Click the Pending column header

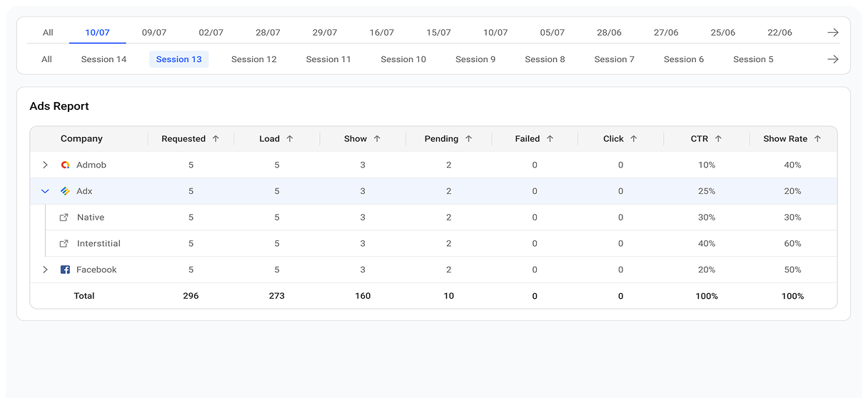[x=441, y=139]
